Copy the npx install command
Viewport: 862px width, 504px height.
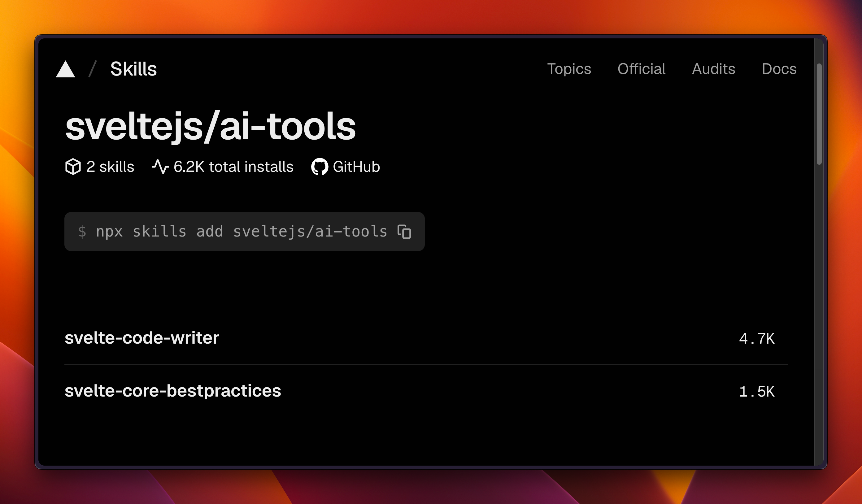tap(404, 232)
